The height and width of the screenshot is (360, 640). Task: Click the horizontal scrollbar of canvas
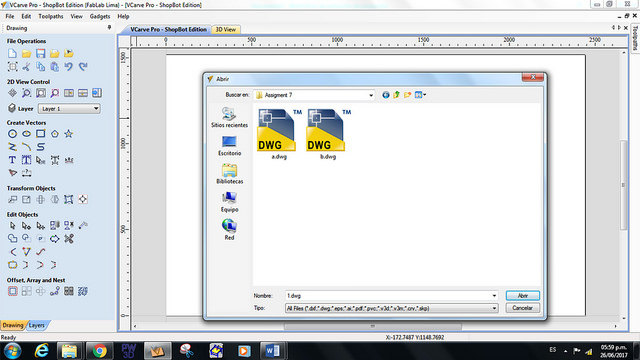(373, 326)
